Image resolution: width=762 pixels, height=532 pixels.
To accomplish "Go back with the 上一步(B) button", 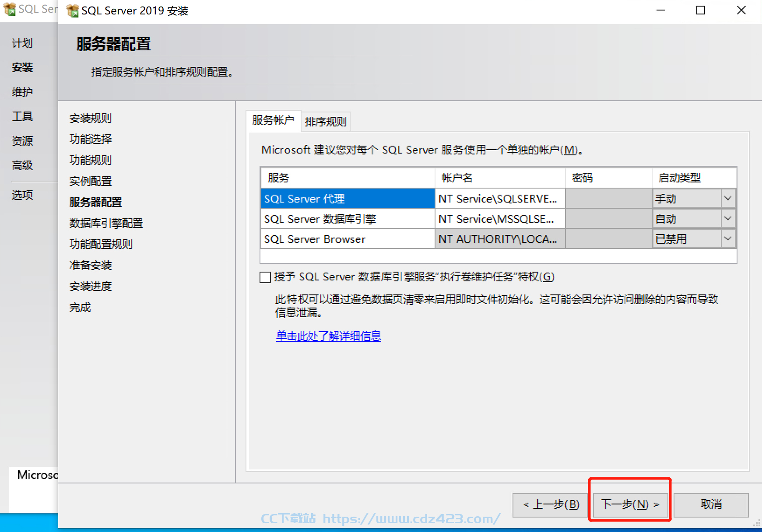I will pos(551,505).
